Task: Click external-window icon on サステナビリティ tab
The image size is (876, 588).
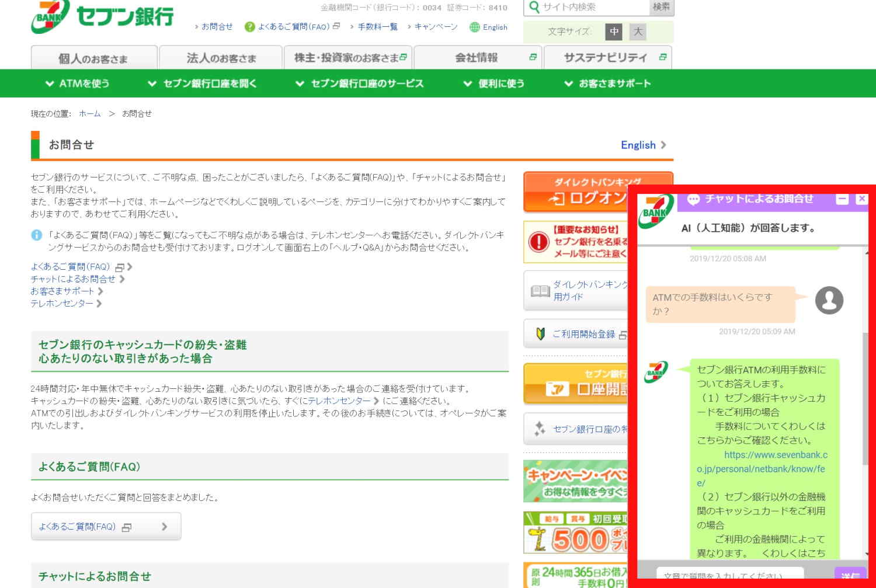Action: click(663, 57)
